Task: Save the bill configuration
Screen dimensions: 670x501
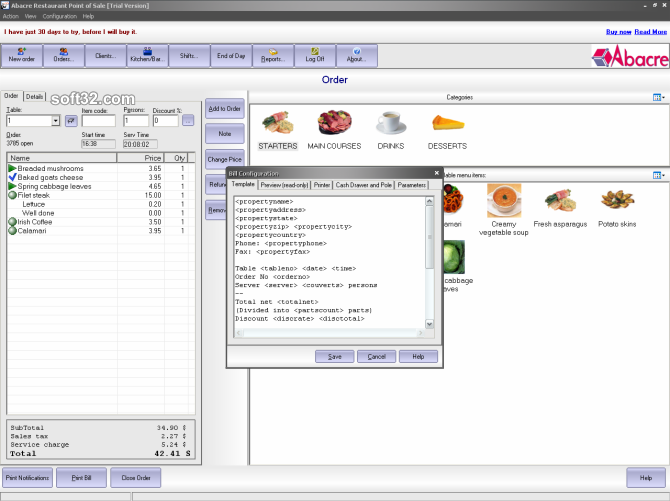Action: click(x=335, y=357)
